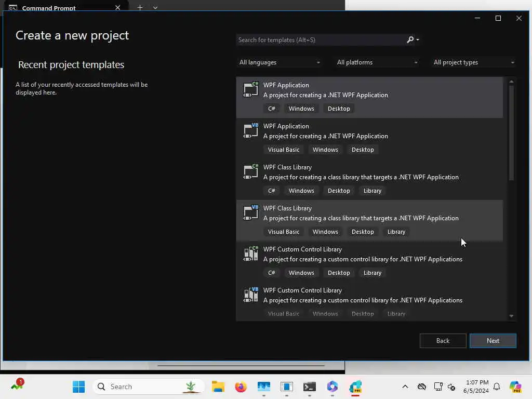Select C# "WPF Application" template title
This screenshot has width=532, height=399.
pos(286,85)
